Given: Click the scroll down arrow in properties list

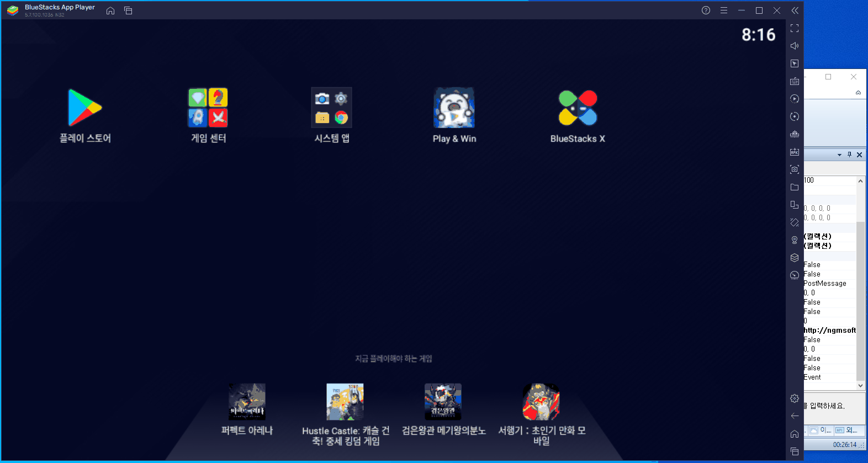Looking at the screenshot, I should pos(860,386).
